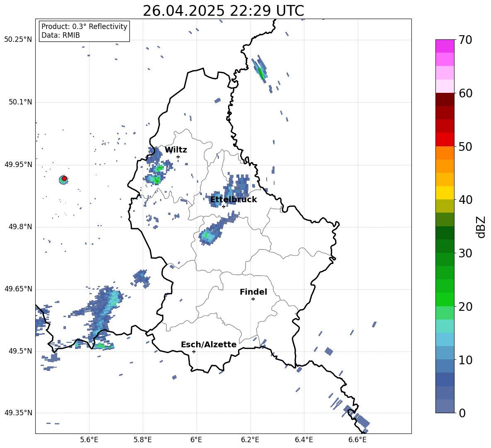
Task: Click the 49.65°N latitude label
Action: 18,289
